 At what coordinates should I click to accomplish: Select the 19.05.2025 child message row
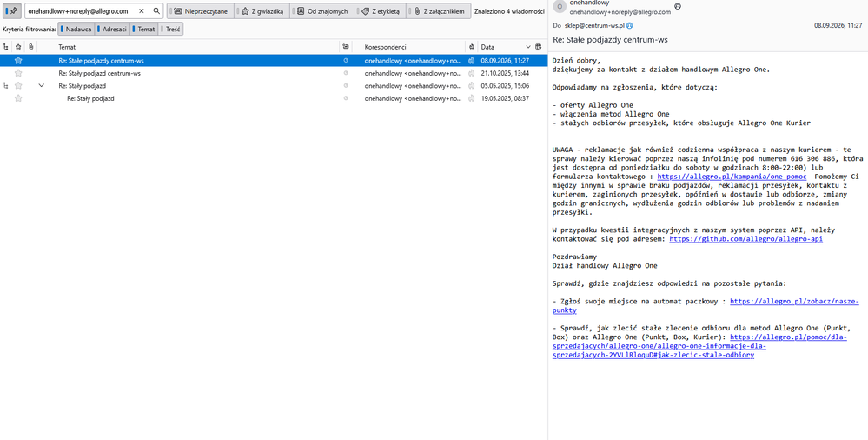(274, 98)
